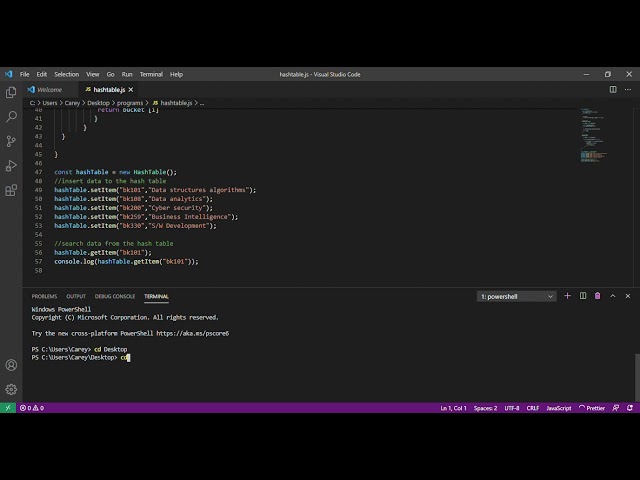Split the editor to the right
This screenshot has height=480, width=640.
click(613, 89)
